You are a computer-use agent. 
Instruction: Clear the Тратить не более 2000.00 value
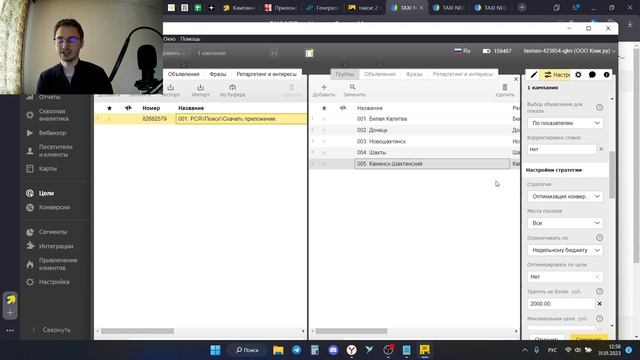coord(600,304)
